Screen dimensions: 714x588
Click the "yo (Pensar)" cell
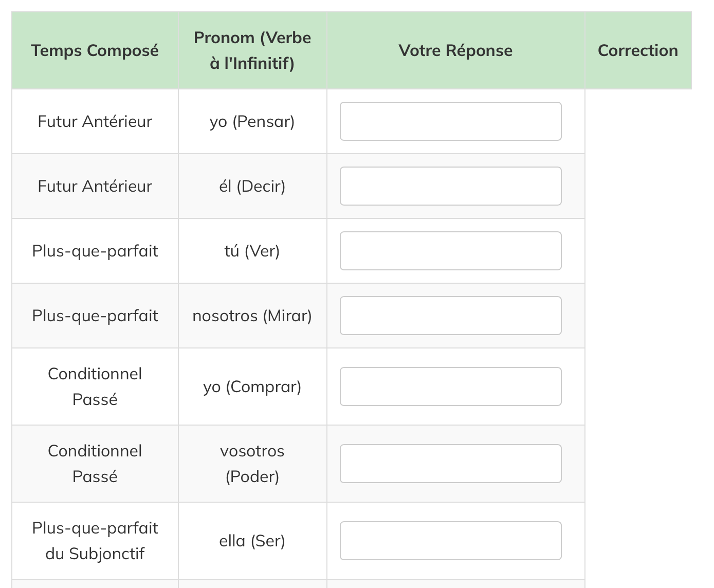click(252, 122)
